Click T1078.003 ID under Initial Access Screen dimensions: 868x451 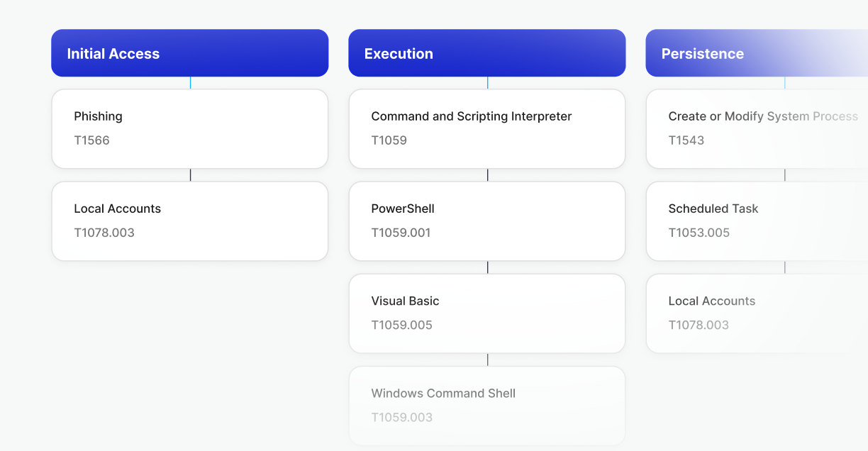click(104, 233)
